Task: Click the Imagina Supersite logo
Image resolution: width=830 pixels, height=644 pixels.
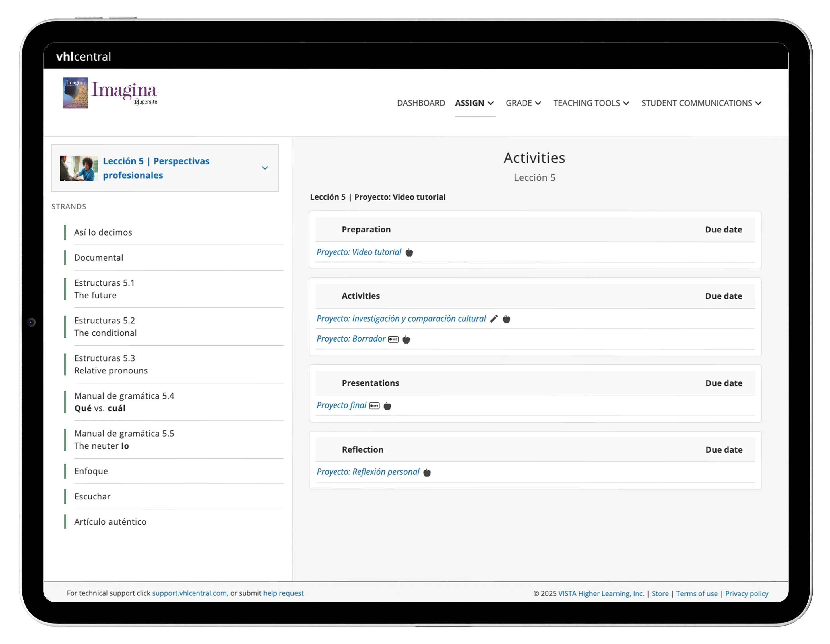Action: click(110, 93)
